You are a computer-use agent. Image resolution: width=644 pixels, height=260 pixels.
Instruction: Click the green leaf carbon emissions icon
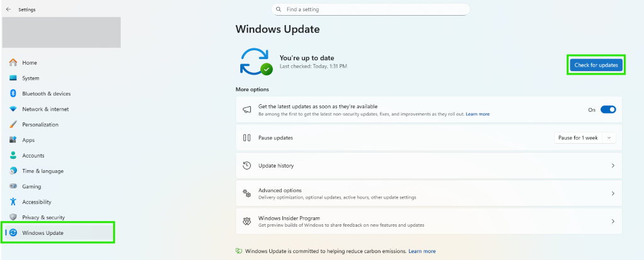[238, 251]
